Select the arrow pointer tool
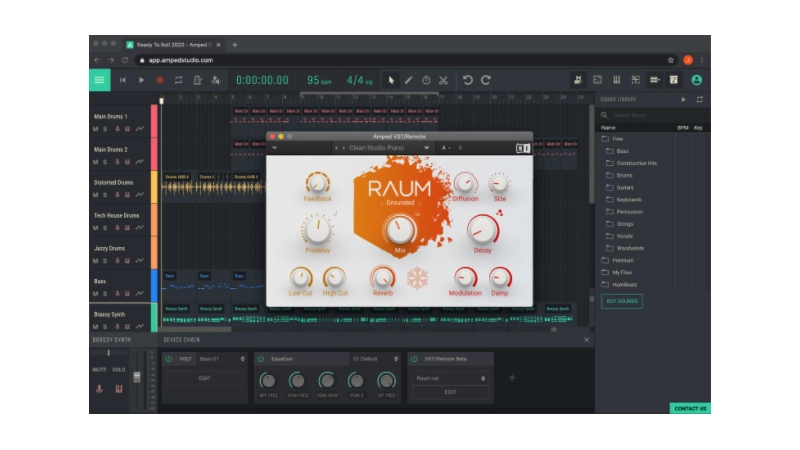800x450 pixels. tap(391, 80)
